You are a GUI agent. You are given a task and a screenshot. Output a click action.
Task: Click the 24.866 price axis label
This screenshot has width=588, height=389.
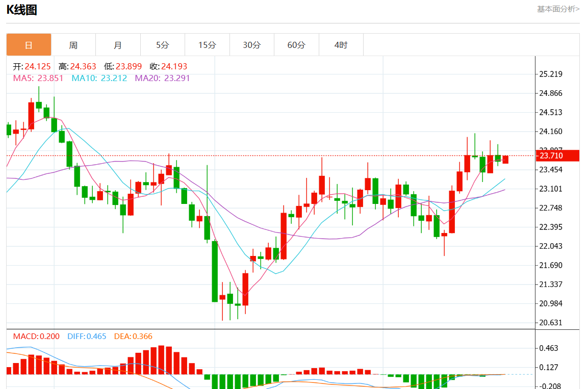(x=550, y=93)
